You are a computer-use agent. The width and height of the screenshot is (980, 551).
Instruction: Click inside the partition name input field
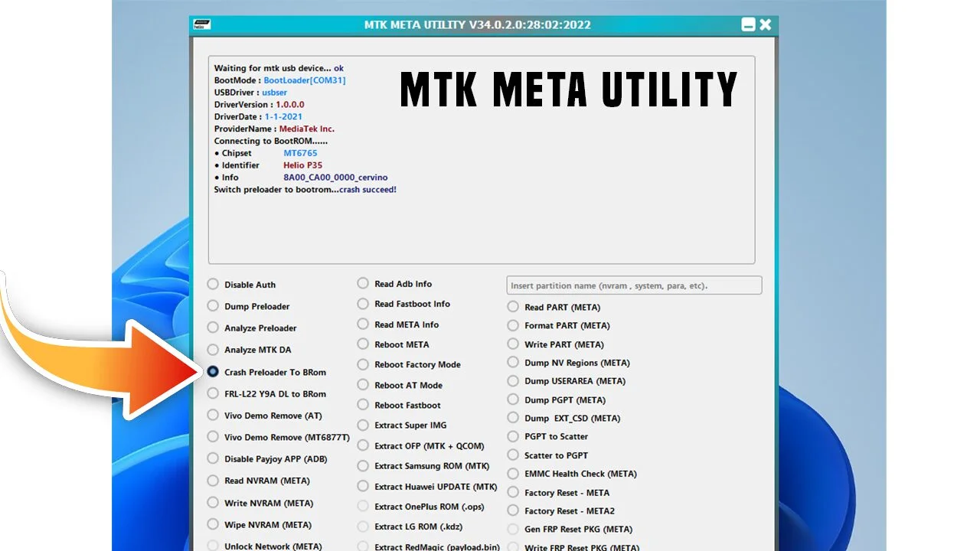tap(633, 285)
